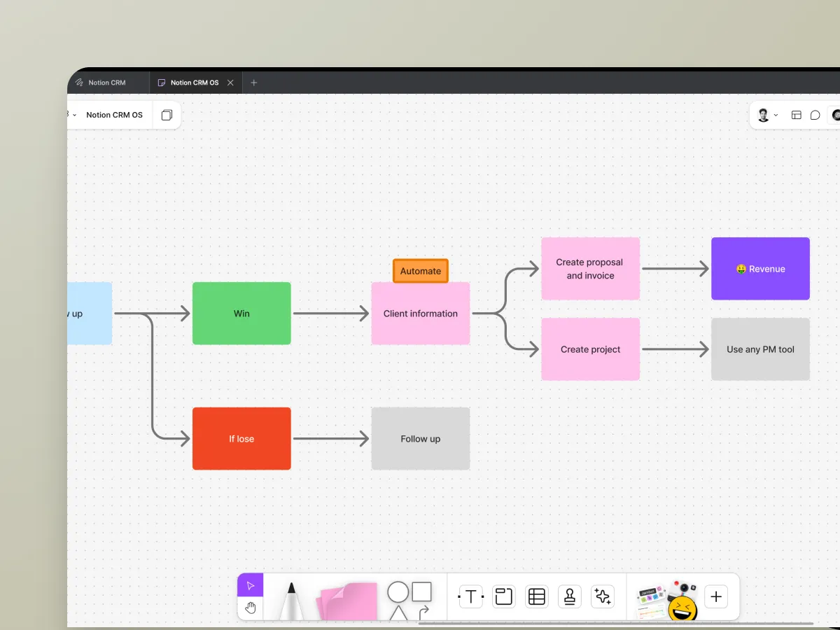Image resolution: width=840 pixels, height=630 pixels.
Task: Click the plus More tools button
Action: click(x=716, y=597)
